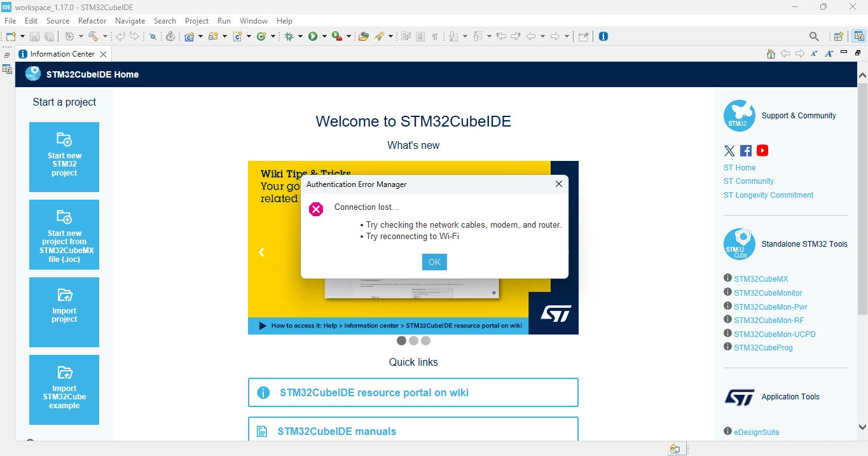Click OK in Authentication Error Manager dialog
The image size is (868, 456).
coord(434,262)
